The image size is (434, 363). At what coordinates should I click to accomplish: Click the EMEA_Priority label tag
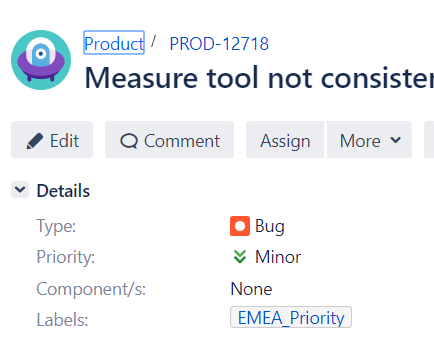pos(291,317)
